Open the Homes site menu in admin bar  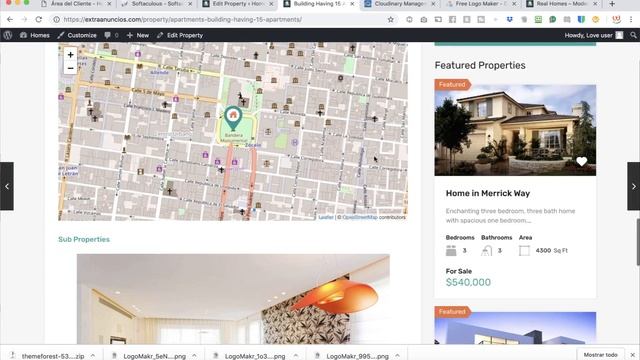tap(35, 36)
